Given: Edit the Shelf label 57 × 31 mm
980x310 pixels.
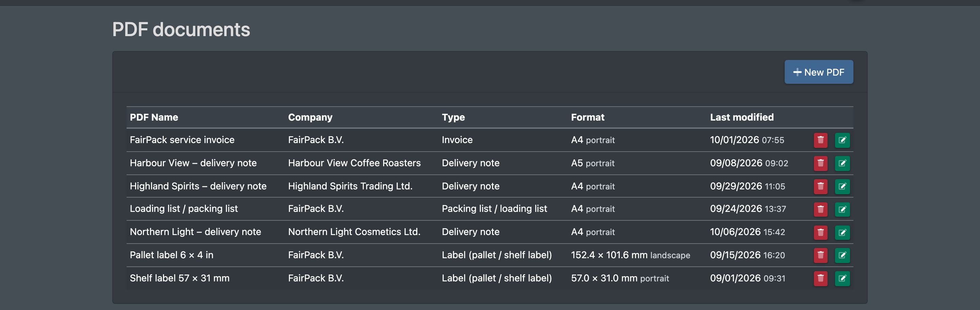Looking at the screenshot, I should click(842, 278).
